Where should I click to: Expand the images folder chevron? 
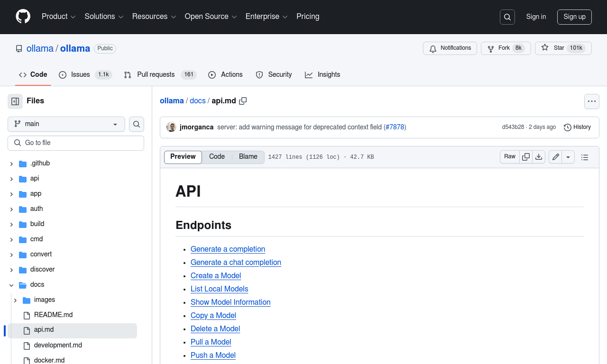point(15,300)
